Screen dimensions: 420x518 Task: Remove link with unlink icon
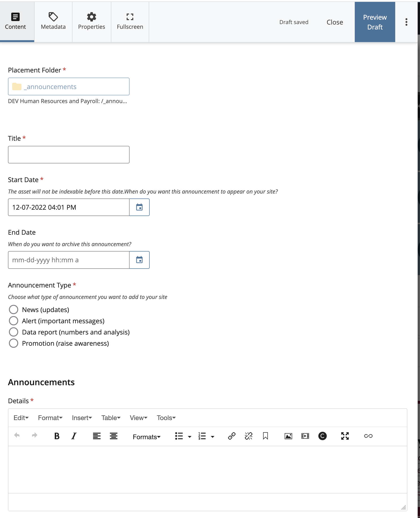click(x=249, y=436)
